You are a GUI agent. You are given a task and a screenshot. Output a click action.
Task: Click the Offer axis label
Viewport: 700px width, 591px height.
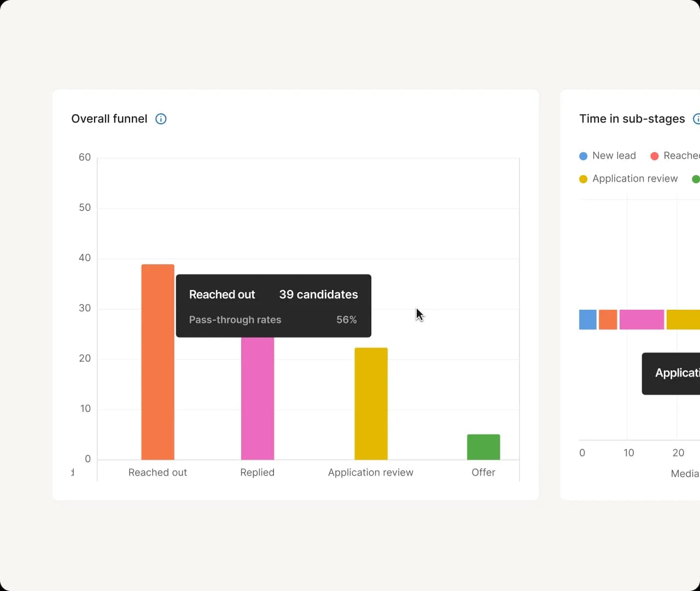point(483,472)
